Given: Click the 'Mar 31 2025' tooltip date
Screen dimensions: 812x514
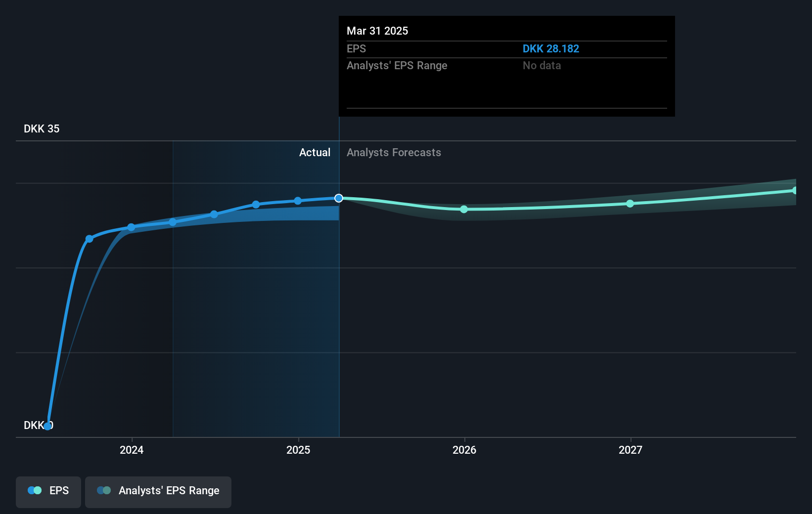Looking at the screenshot, I should pyautogui.click(x=377, y=31).
